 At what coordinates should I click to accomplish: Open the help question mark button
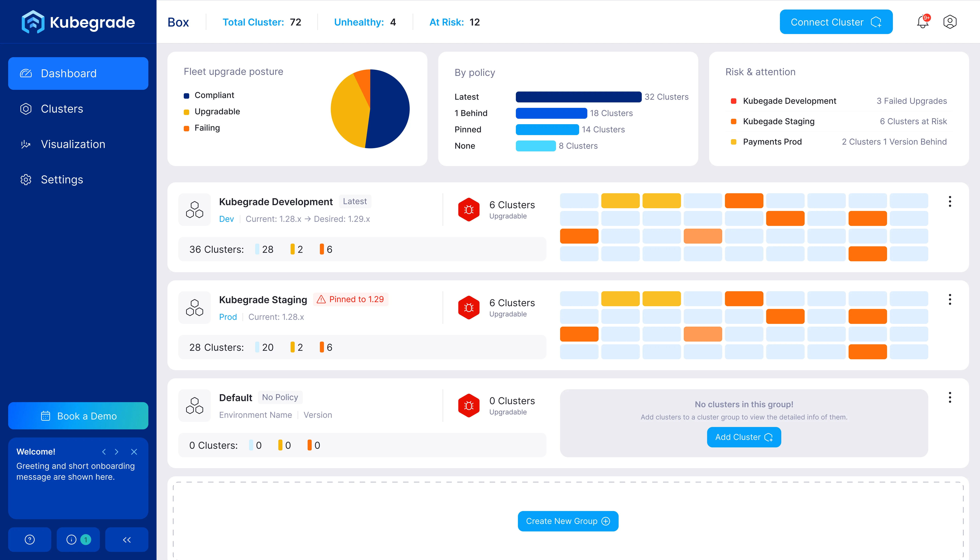[30, 540]
